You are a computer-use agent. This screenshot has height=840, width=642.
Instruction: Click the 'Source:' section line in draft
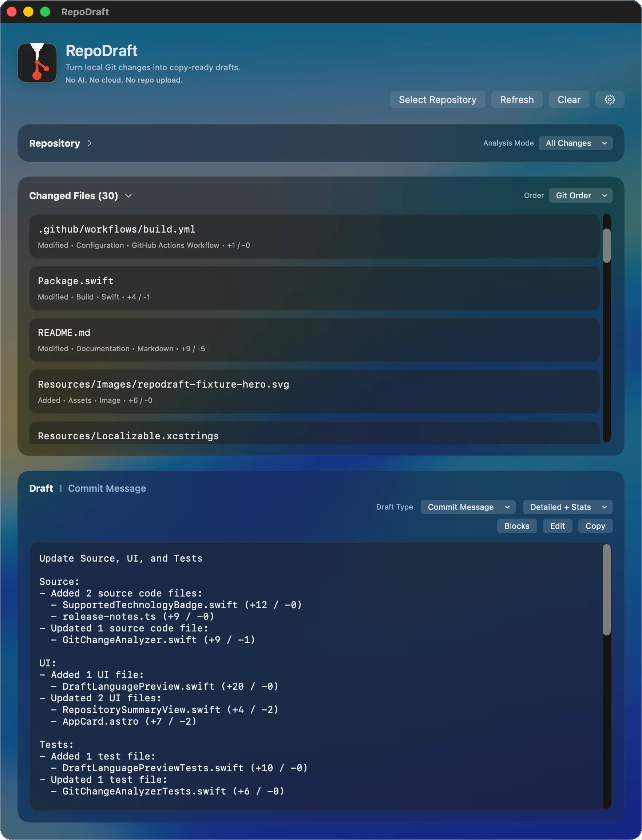59,582
